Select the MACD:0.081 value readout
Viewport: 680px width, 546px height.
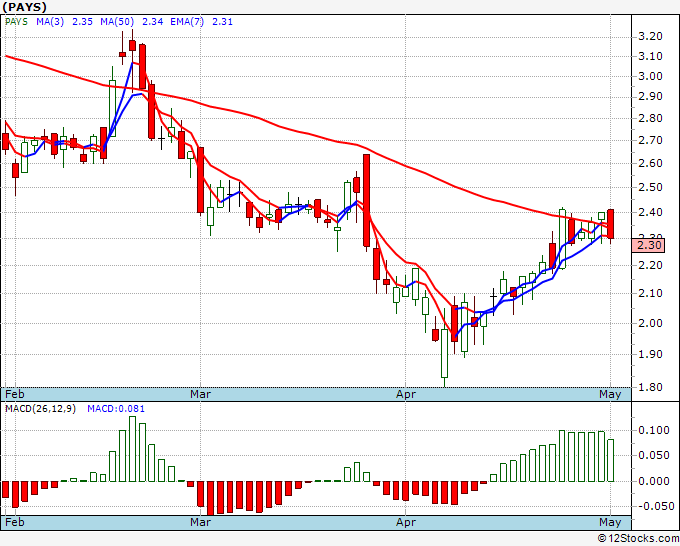coord(116,409)
